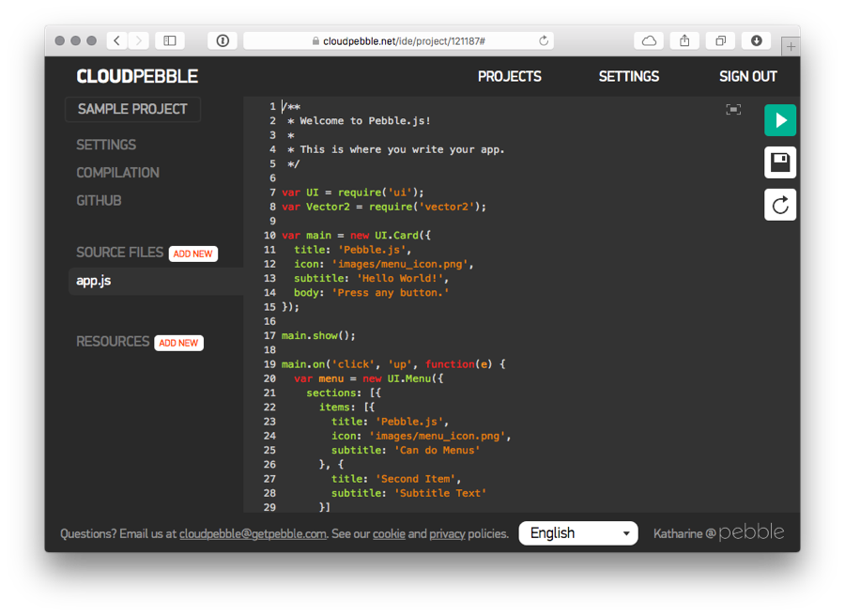Viewport: 845px width, 616px height.
Task: Click the "subtitle: 'Hello World!'" line
Action: coord(371,278)
